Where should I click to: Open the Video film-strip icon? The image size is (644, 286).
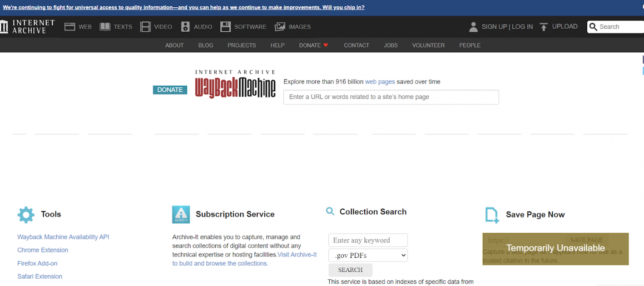[145, 27]
